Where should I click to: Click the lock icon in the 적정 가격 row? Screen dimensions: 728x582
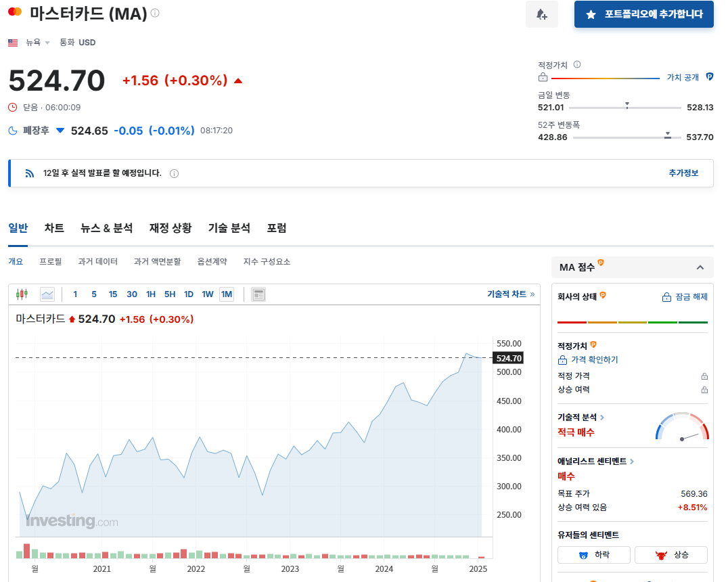pyautogui.click(x=704, y=376)
